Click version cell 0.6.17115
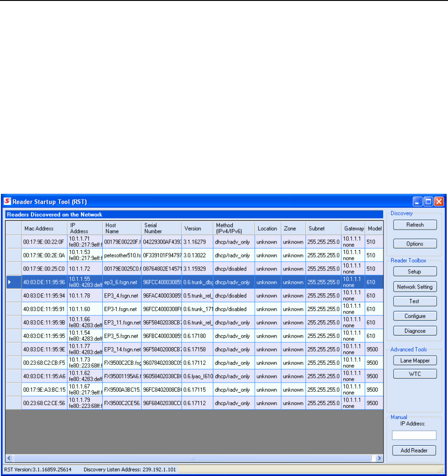Image resolution: width=448 pixels, height=476 pixels. pos(197,390)
